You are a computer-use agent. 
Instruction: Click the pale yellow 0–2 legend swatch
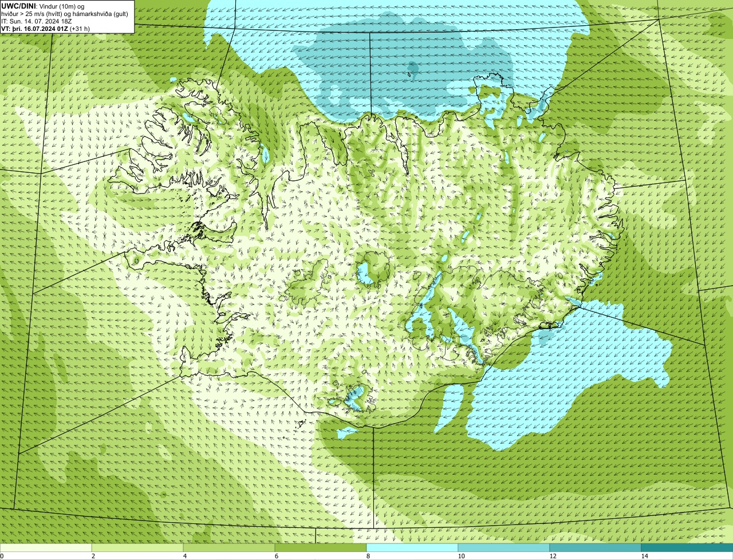pyautogui.click(x=46, y=547)
